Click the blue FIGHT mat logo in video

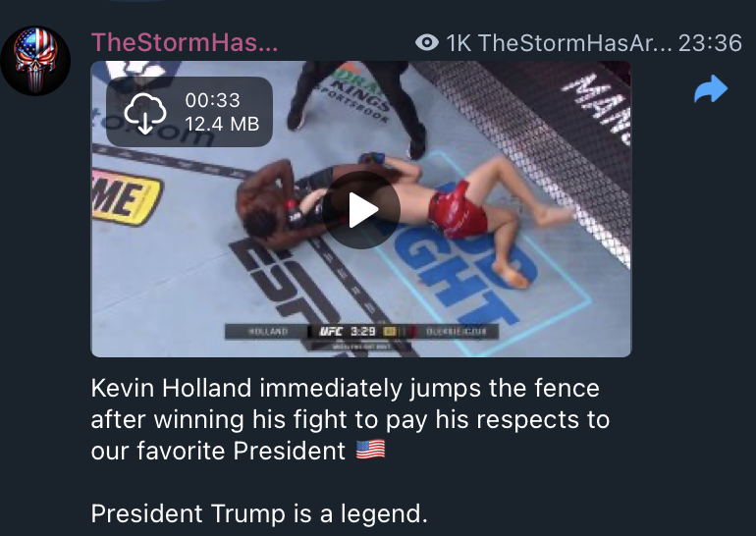point(459,270)
